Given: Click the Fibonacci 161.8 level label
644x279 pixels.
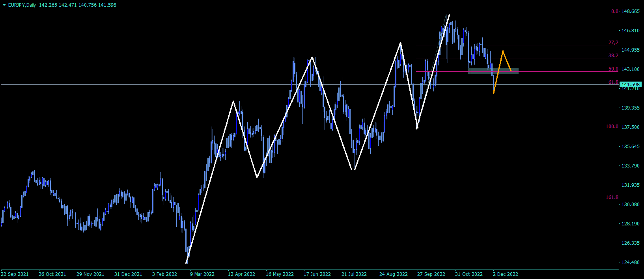Looking at the screenshot, I should [x=612, y=197].
